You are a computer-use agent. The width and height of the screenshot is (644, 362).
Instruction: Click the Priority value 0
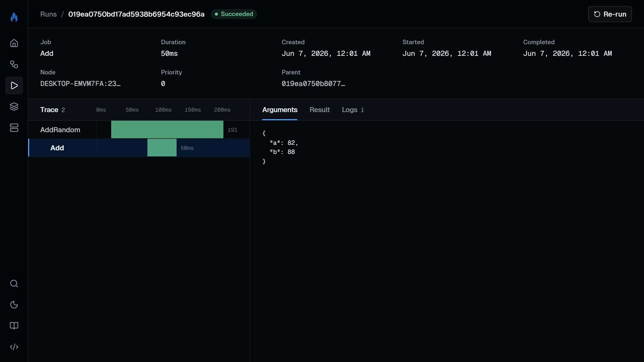click(163, 84)
